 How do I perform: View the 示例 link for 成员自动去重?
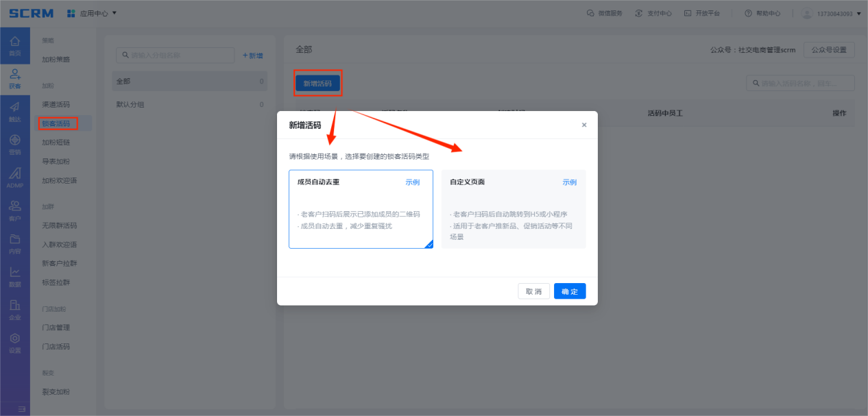click(x=412, y=182)
